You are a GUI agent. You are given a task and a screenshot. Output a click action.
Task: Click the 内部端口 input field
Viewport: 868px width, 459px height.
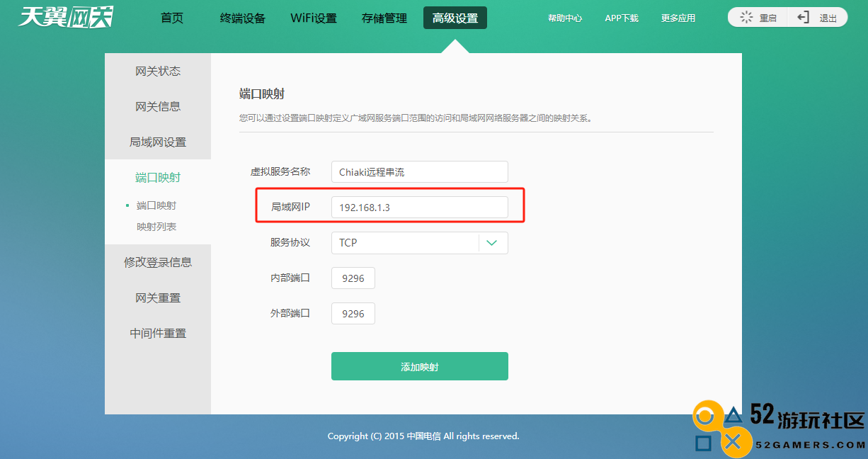click(353, 278)
